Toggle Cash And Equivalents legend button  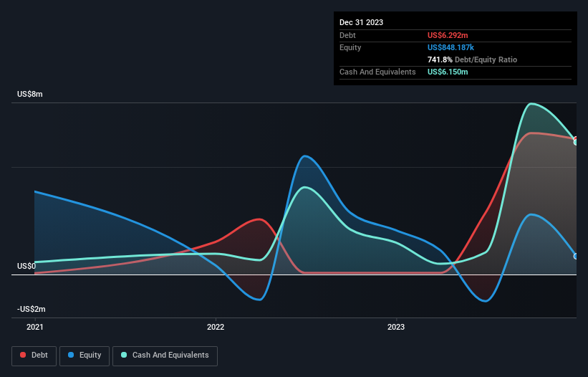coord(165,355)
